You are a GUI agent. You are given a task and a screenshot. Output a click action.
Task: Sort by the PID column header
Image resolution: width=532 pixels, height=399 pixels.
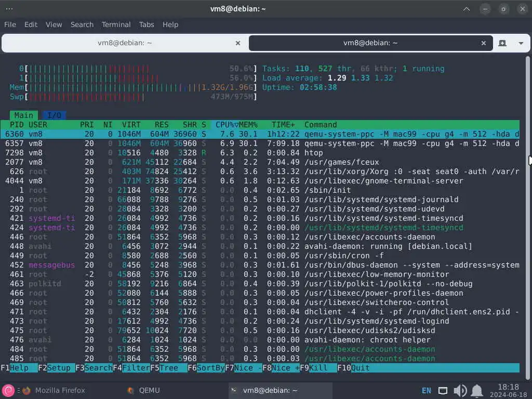pyautogui.click(x=16, y=125)
